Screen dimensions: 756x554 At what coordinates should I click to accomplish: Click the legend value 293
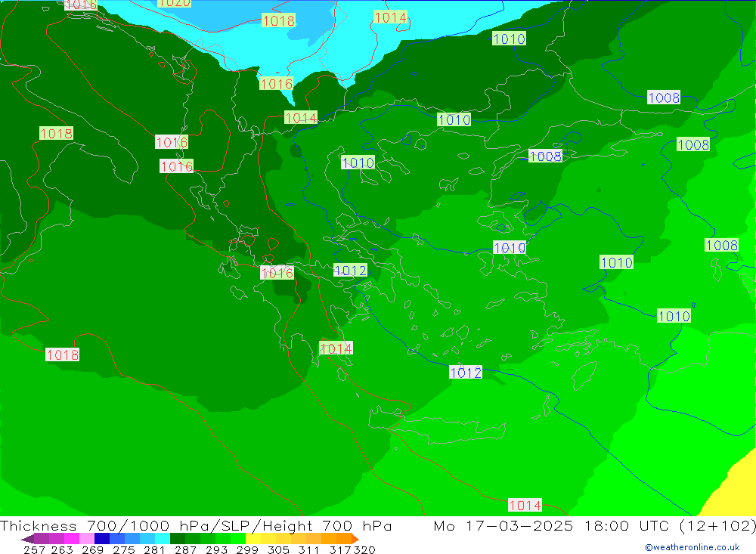216,549
